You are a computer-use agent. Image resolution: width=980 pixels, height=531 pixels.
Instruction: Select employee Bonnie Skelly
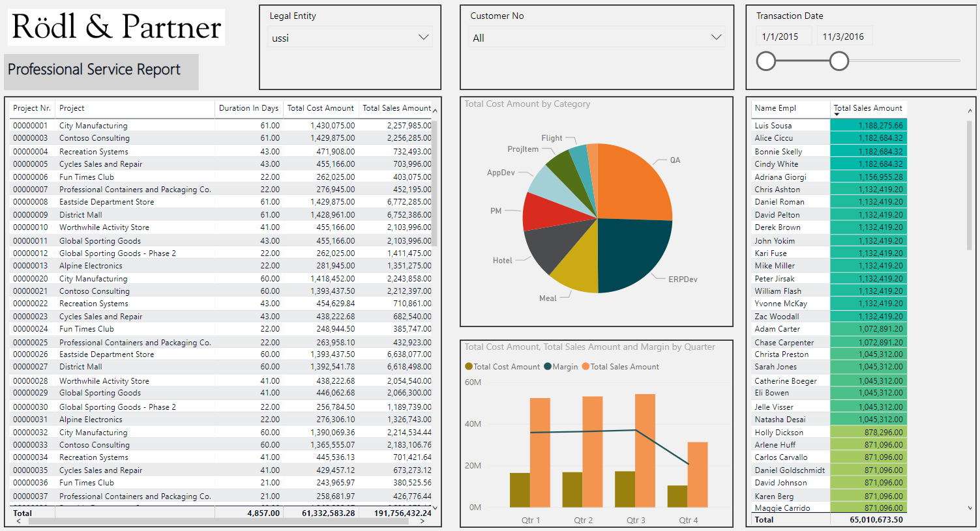click(x=779, y=151)
